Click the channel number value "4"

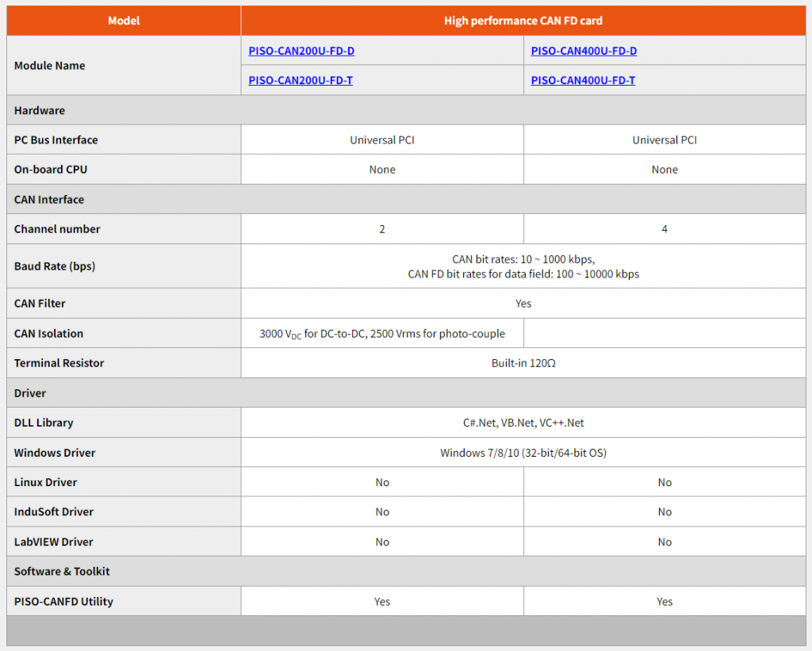(x=665, y=229)
